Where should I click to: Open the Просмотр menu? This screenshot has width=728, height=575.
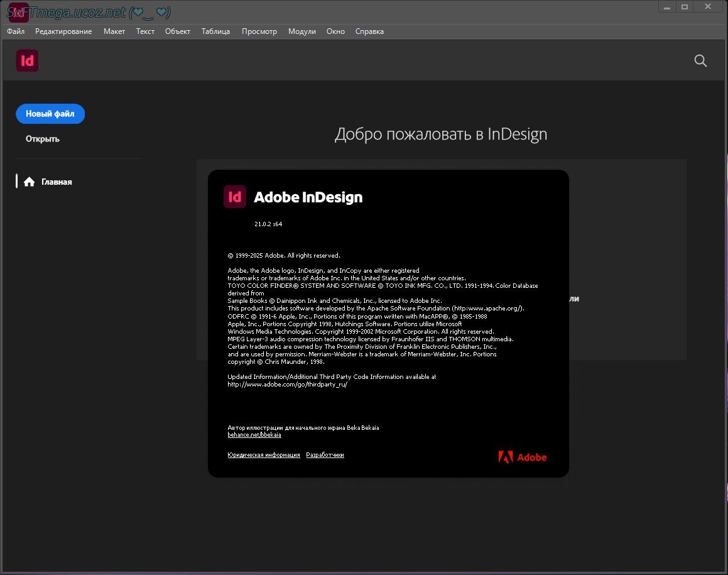tap(259, 31)
